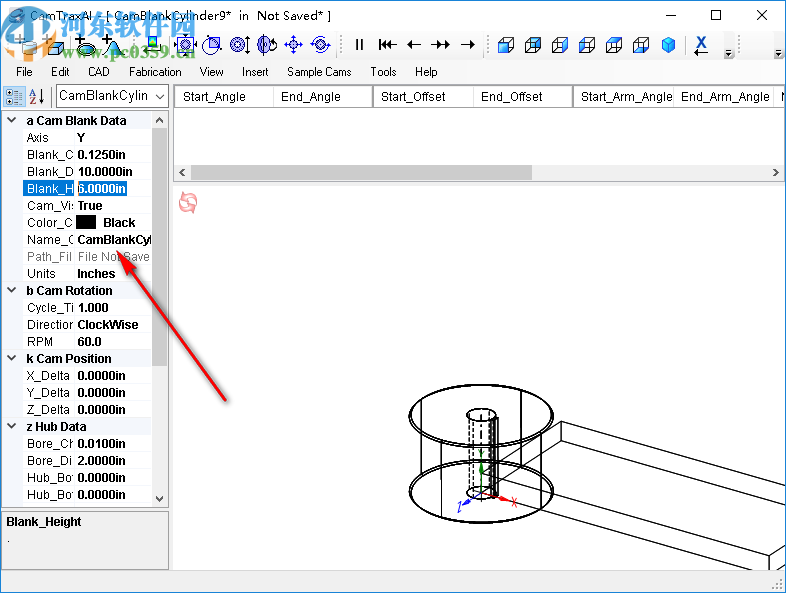786x593 pixels.
Task: Select the four-arrow pan view tool
Action: [293, 45]
